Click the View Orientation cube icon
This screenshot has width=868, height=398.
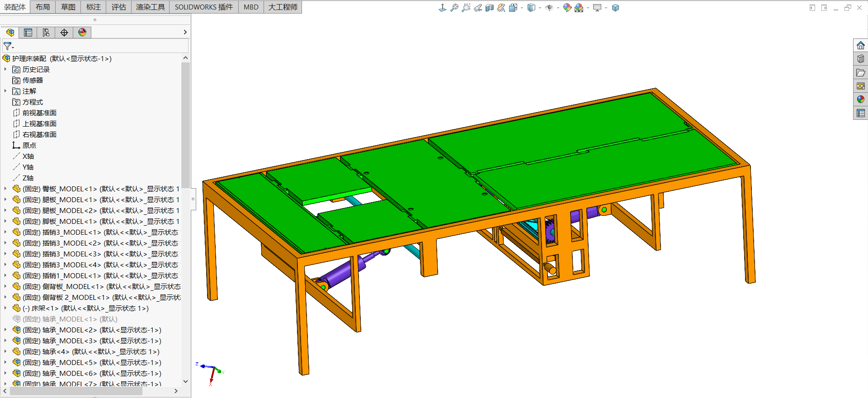[x=513, y=8]
